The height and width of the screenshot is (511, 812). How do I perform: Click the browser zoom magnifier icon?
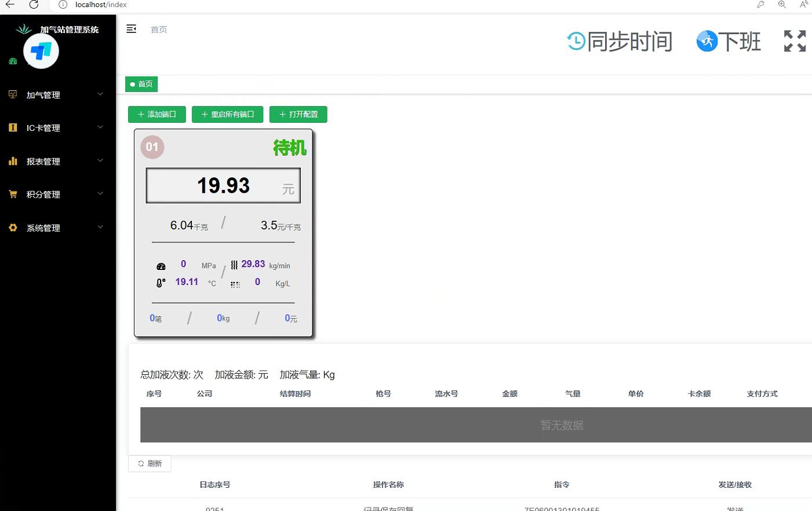point(782,5)
